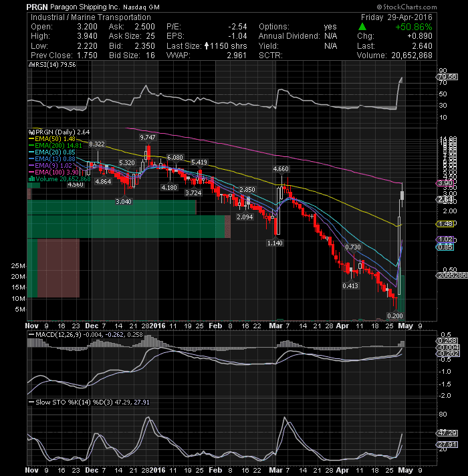Viewport: 468px width, 476px height.
Task: Click the Nasdaq GM exchange label
Action: pos(141,7)
